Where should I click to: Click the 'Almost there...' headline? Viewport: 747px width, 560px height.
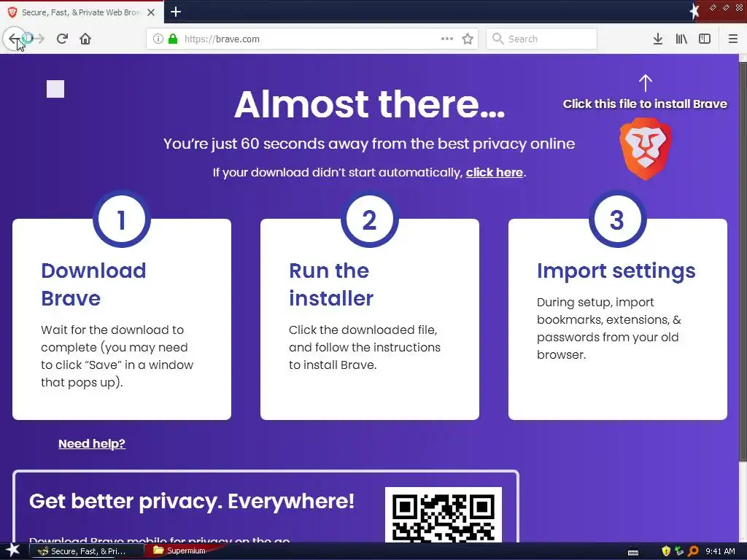[x=369, y=104]
